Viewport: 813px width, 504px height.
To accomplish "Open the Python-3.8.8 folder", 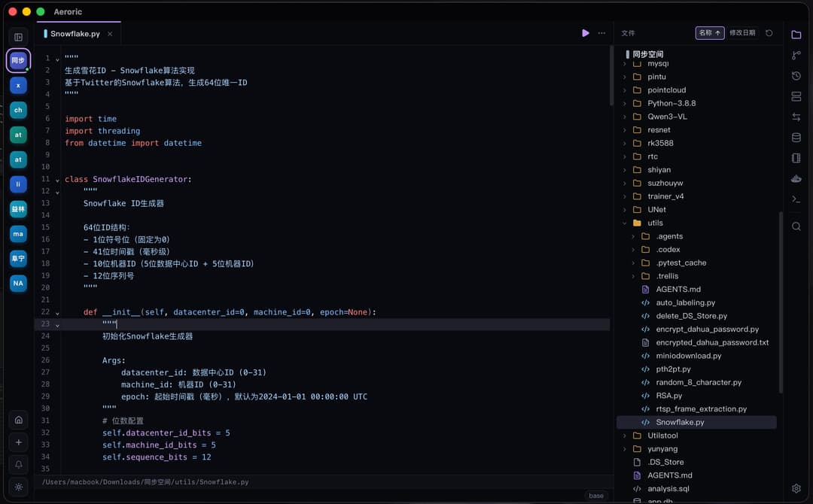I will 697,103.
